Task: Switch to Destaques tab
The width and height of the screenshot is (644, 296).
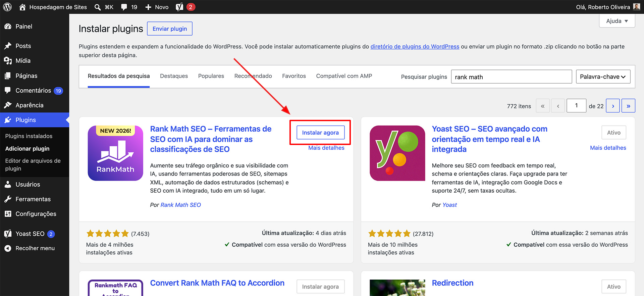Action: (x=174, y=76)
